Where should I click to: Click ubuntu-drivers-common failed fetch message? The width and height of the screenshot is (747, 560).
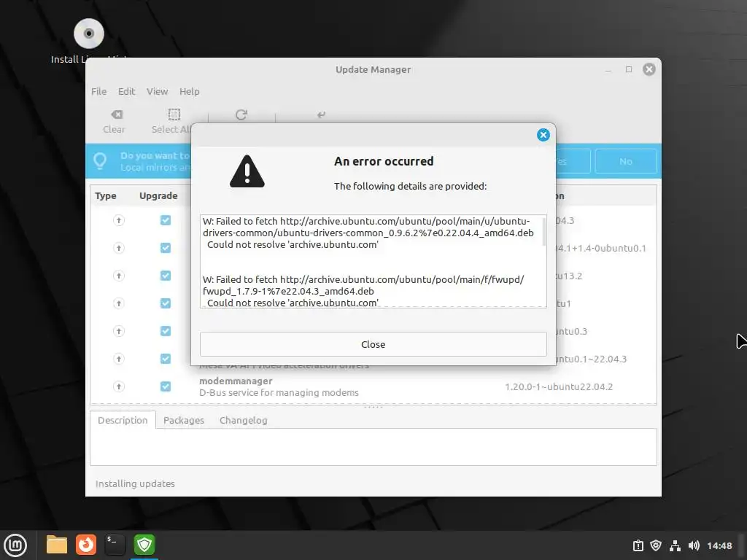pos(368,233)
